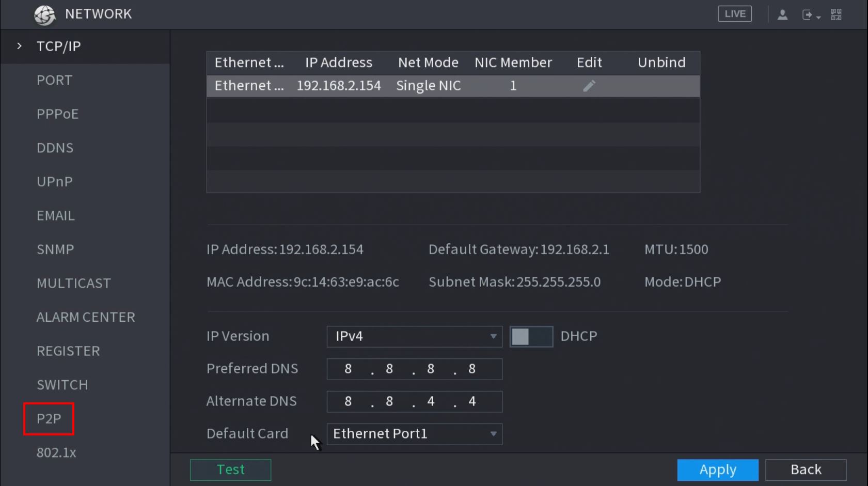Viewport: 868px width, 486px height.
Task: Toggle the DHCP switch
Action: pos(531,337)
